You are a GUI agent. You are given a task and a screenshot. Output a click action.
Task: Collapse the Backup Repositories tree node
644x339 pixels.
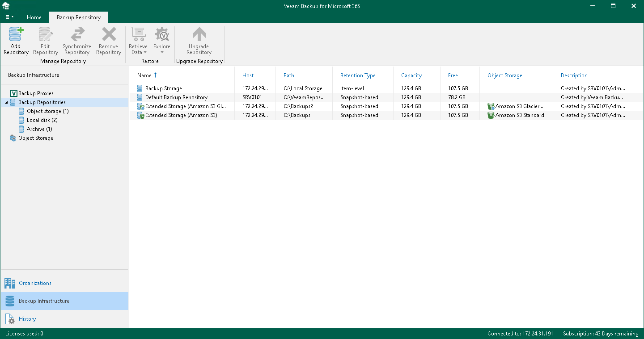pyautogui.click(x=6, y=103)
